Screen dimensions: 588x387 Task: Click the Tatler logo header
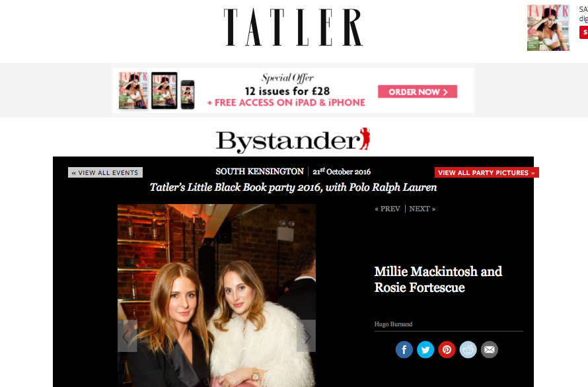point(293,27)
